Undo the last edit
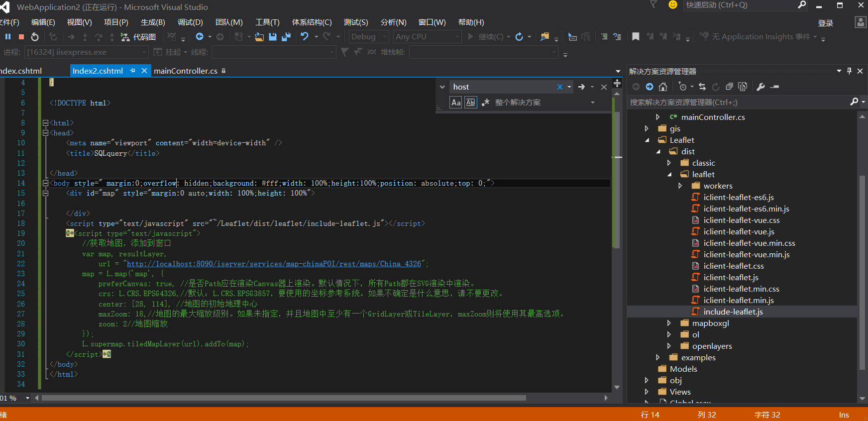 305,37
